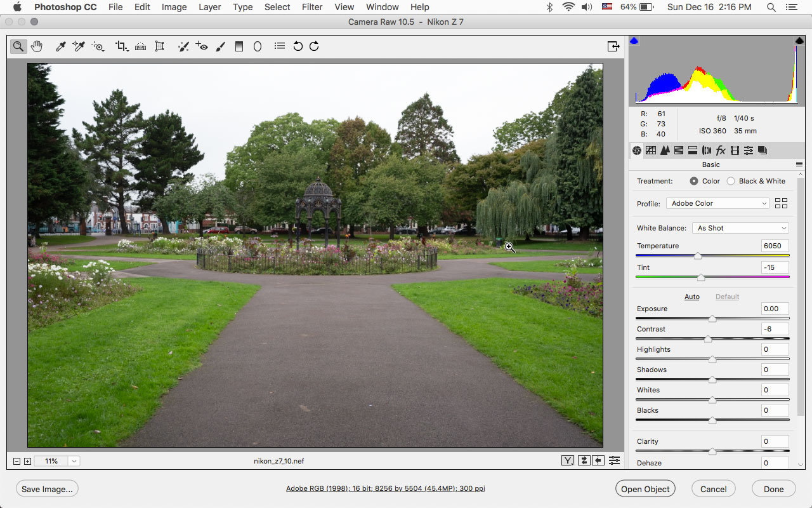Select the Spot Removal tool
812x508 pixels.
pyautogui.click(x=183, y=46)
